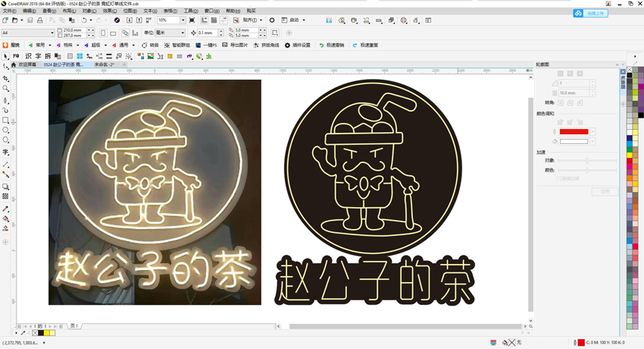Open the 效果 Effects menu
Viewport: 644px width, 349px height.
(110, 11)
